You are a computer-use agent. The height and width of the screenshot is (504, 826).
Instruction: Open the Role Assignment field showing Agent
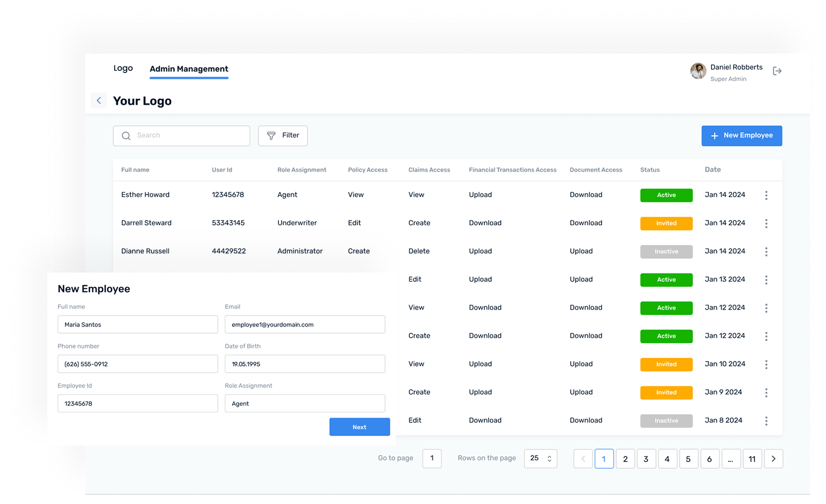305,403
